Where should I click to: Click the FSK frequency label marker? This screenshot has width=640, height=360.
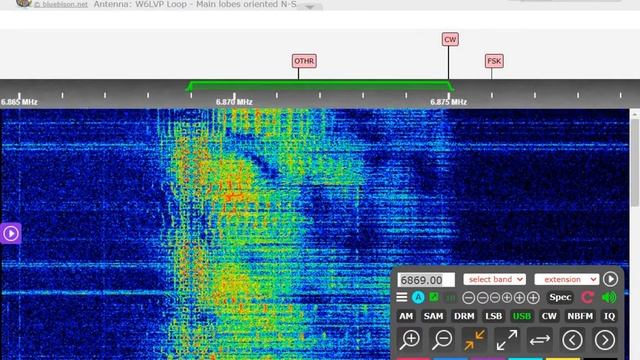pyautogui.click(x=494, y=61)
